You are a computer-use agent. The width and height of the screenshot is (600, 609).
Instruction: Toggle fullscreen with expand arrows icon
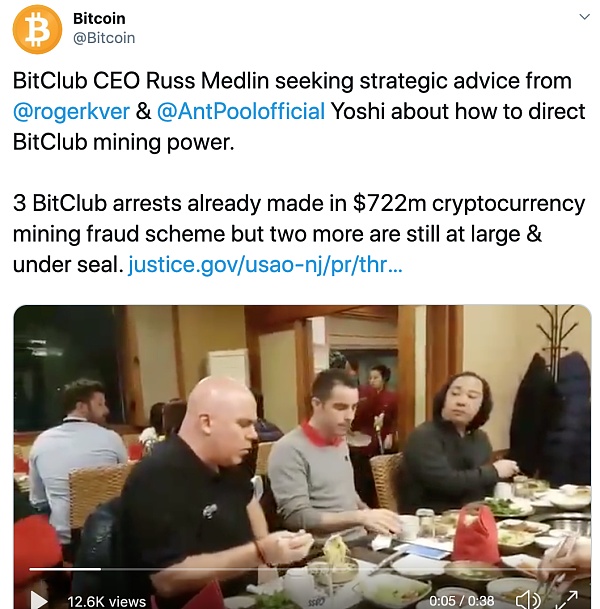click(x=567, y=600)
